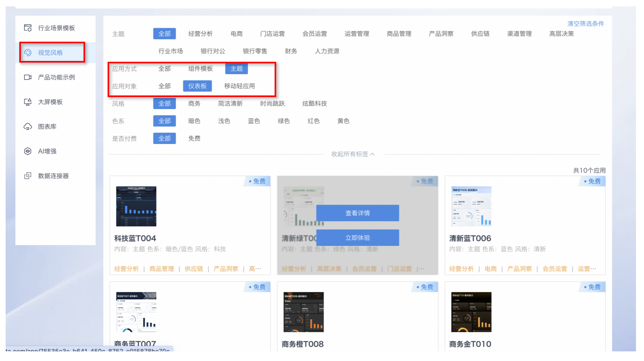Expand truncated tags on 清新蓝T006 card
Image resolution: width=644 pixels, height=361 pixels.
point(587,269)
